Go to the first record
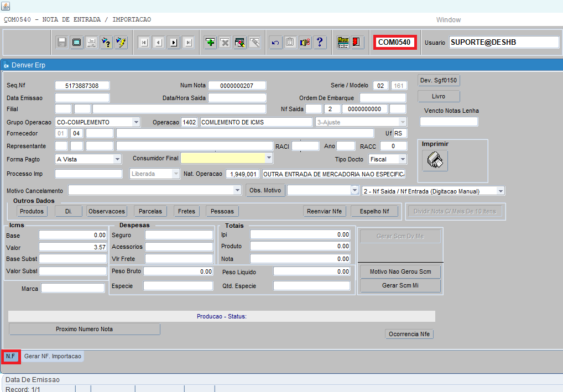 [x=144, y=43]
